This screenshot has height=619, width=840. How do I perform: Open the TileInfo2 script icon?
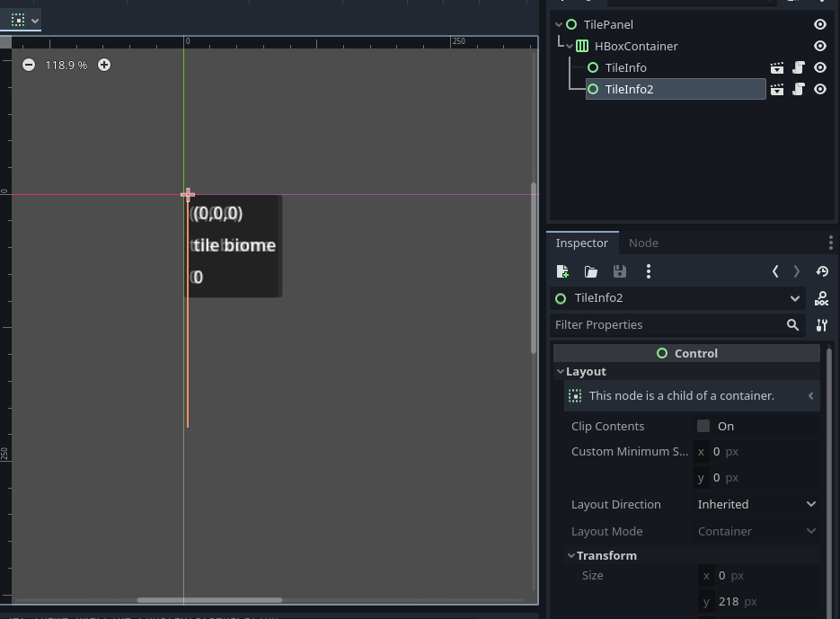coord(799,89)
